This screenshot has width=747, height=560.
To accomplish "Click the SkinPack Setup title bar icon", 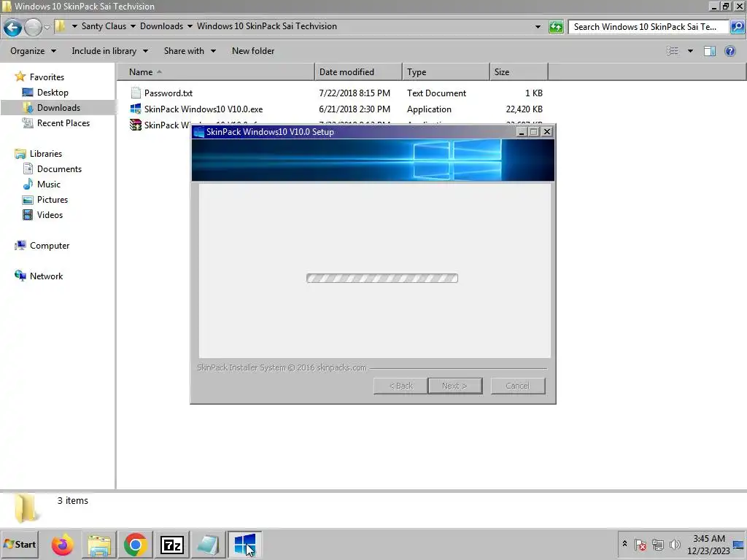I will (199, 132).
